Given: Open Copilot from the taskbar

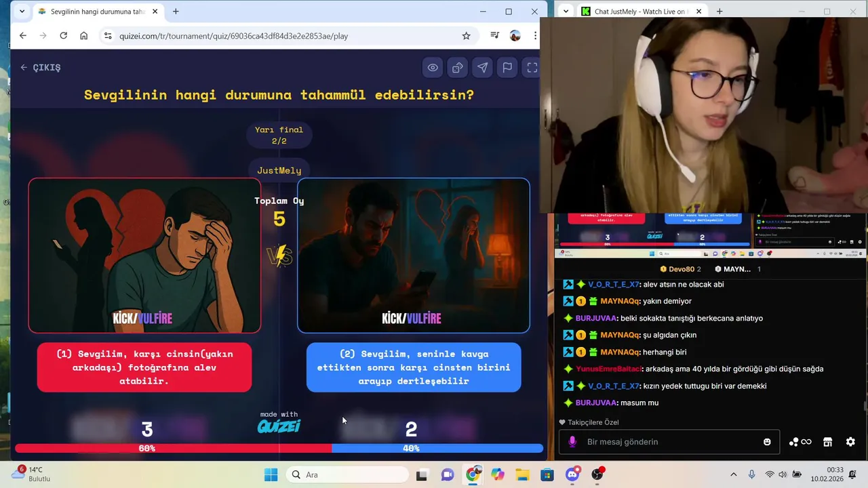Looking at the screenshot, I should pyautogui.click(x=498, y=474).
